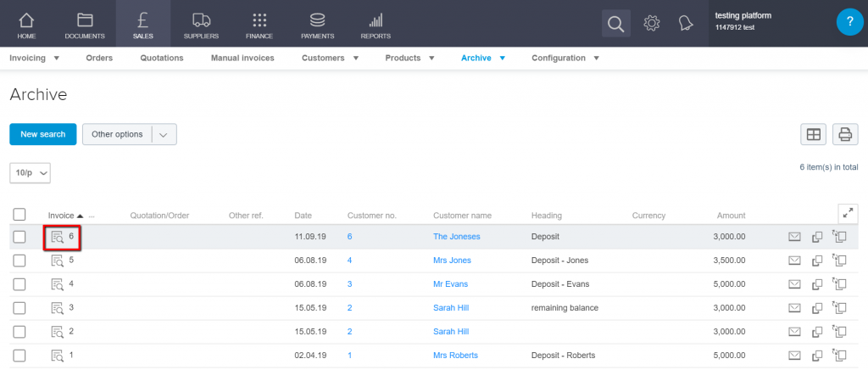
Task: Open the column layout table icon
Action: tap(813, 135)
